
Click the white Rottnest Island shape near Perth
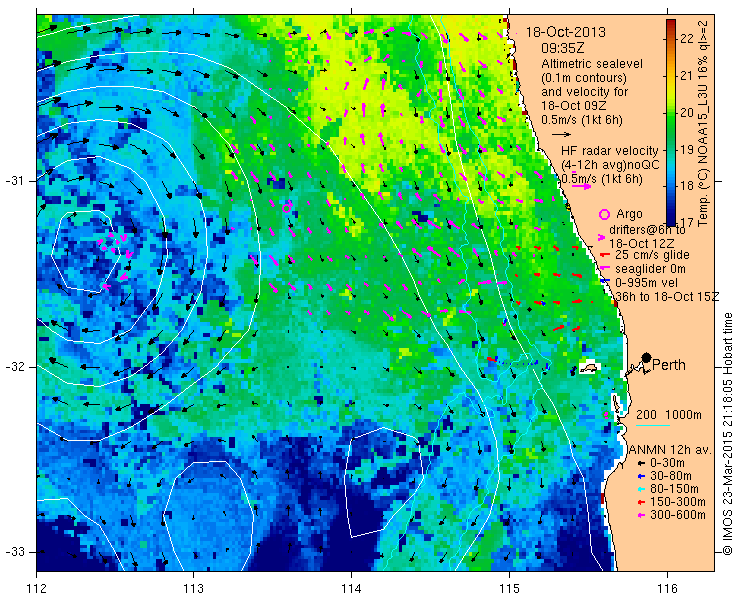coord(588,367)
